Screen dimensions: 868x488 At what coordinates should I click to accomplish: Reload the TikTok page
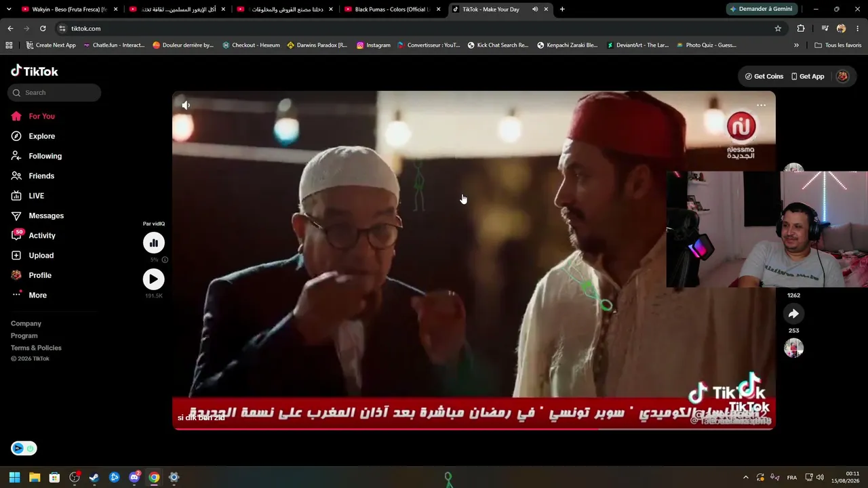(43, 28)
